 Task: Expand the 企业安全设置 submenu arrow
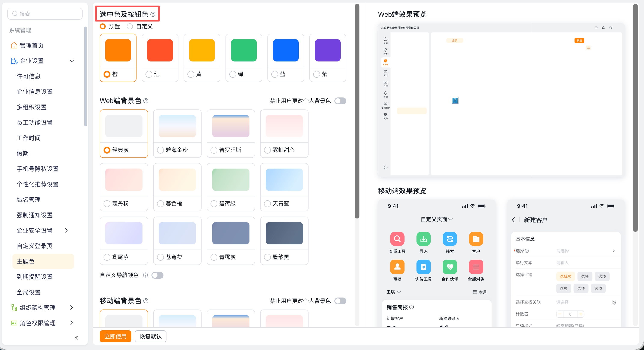point(66,230)
